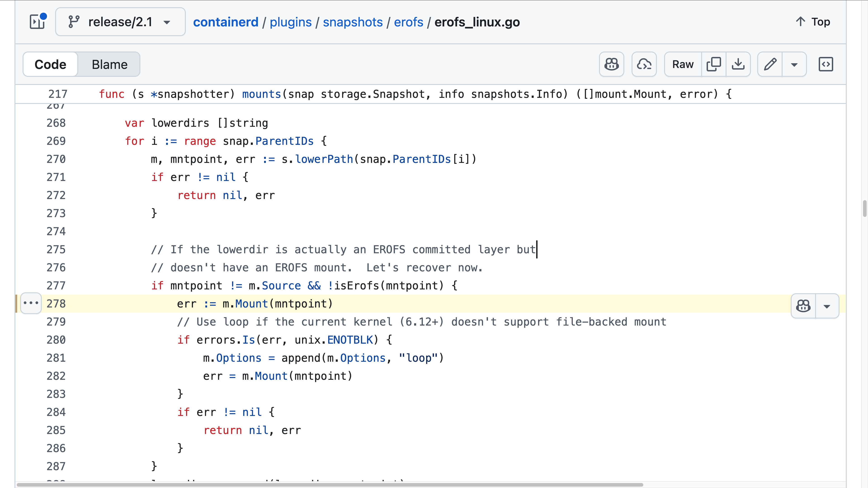Open release/2.1 branch selector dropdown
The width and height of the screenshot is (868, 488).
120,22
